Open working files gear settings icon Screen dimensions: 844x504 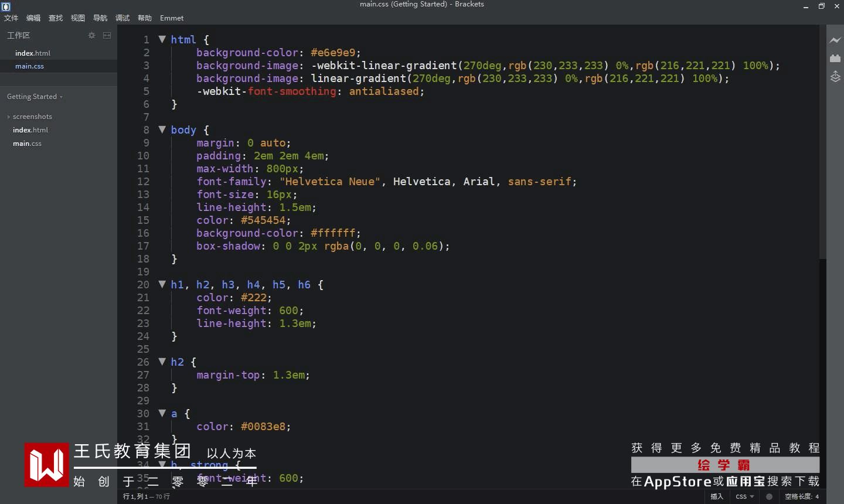click(91, 35)
